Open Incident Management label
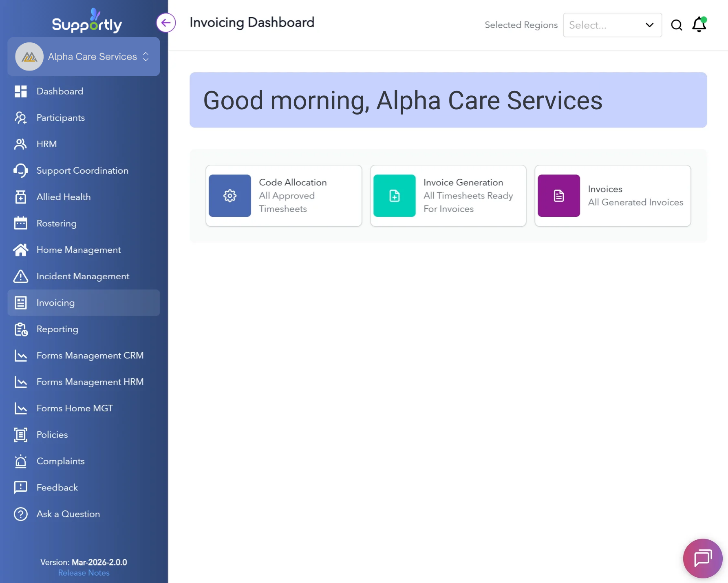This screenshot has height=583, width=728. 83,276
